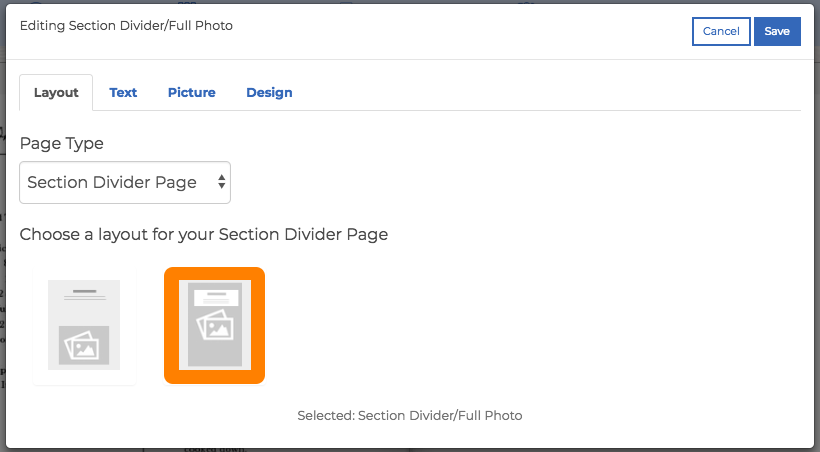Click the Cancel button
The height and width of the screenshot is (452, 820).
point(721,31)
